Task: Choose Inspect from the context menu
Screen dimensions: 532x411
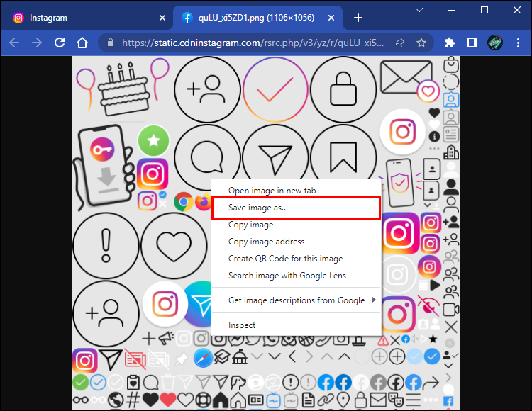Action: (296, 325)
